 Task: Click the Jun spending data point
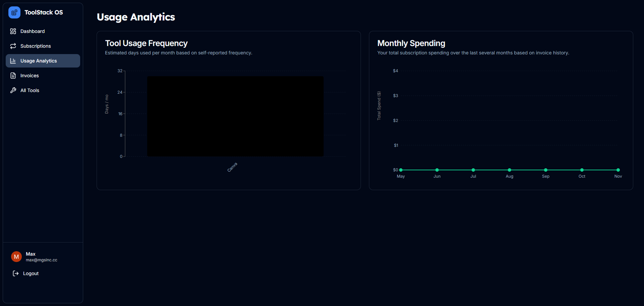coord(437,170)
